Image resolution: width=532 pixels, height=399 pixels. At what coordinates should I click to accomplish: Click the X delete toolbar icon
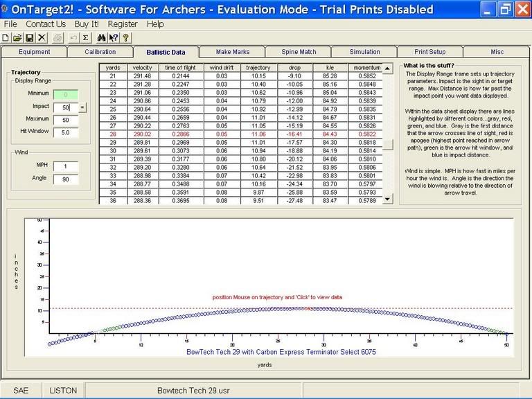[x=42, y=37]
